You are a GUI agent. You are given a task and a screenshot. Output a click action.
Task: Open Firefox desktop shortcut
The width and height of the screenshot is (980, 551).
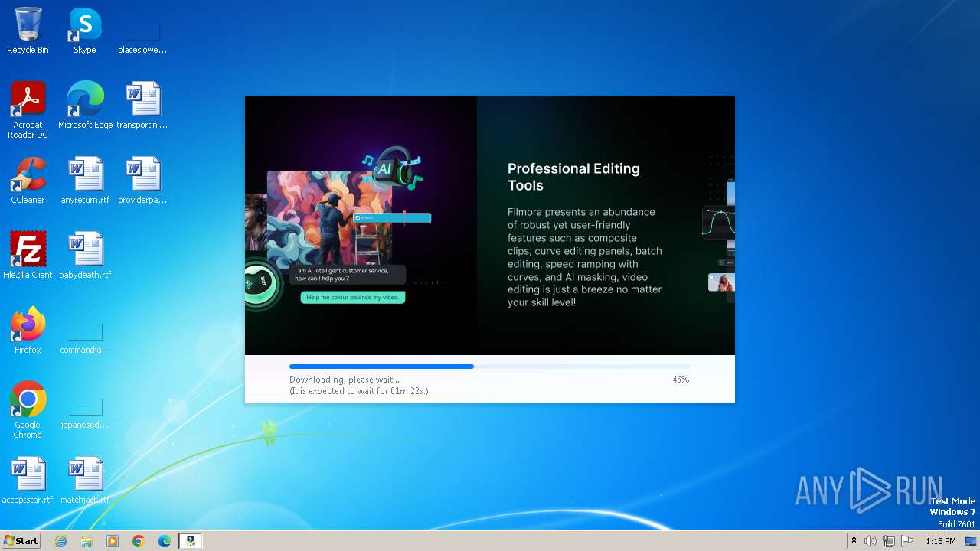28,331
